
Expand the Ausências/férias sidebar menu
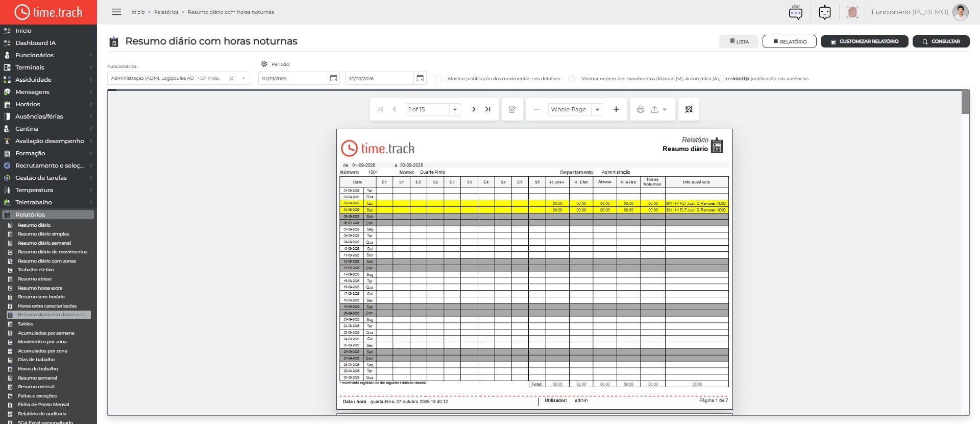tap(48, 116)
